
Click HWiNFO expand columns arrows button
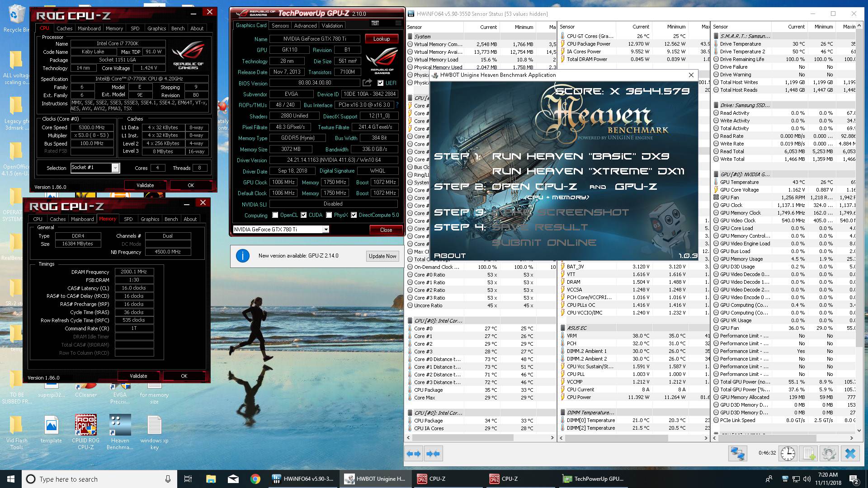[x=414, y=454]
